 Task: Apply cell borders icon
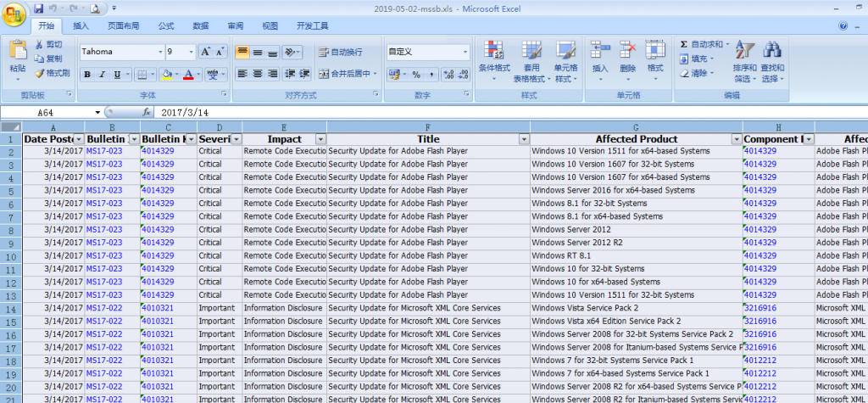[x=142, y=75]
